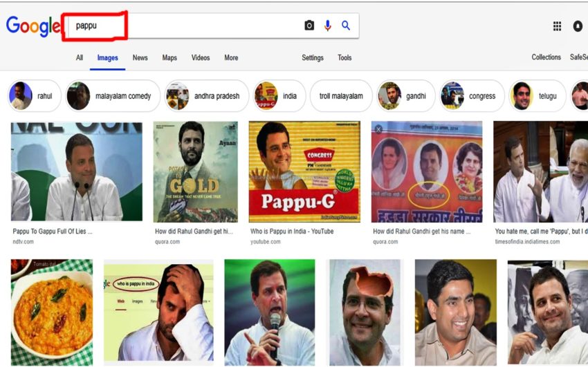Expand the Tools options
This screenshot has height=367, width=588.
coord(344,58)
